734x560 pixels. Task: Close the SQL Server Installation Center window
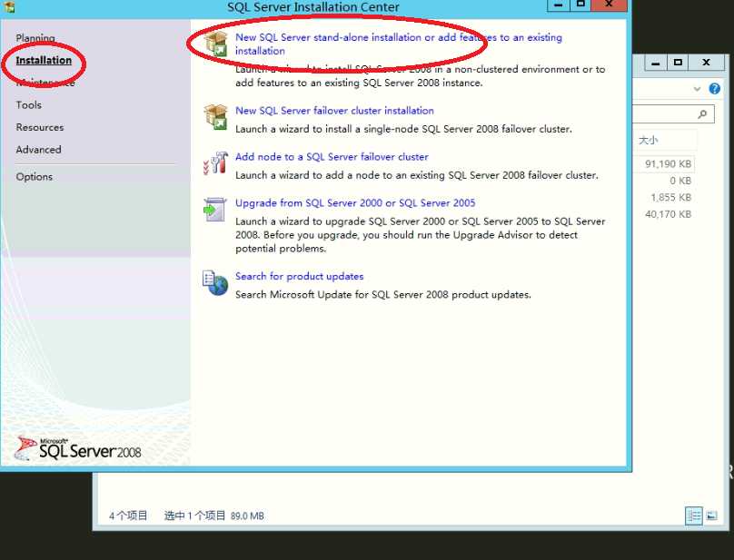[609, 5]
